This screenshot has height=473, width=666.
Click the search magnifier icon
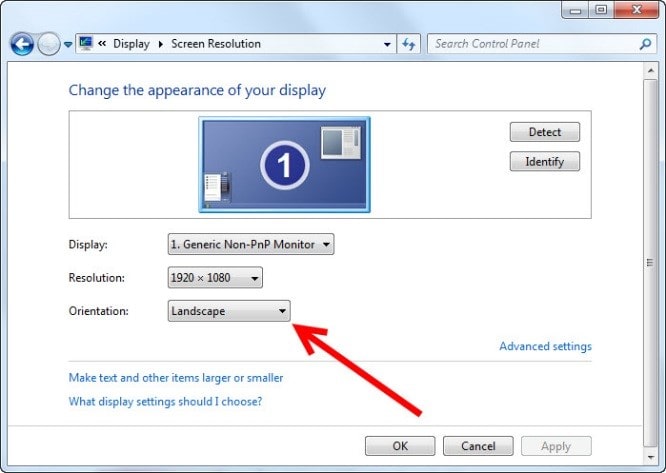[645, 44]
